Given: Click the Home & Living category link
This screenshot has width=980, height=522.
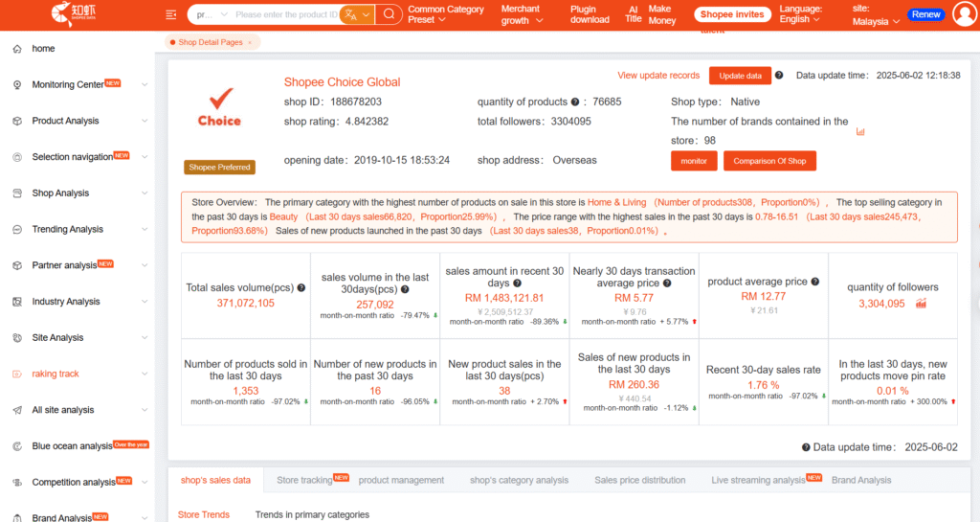Looking at the screenshot, I should click(x=616, y=202).
